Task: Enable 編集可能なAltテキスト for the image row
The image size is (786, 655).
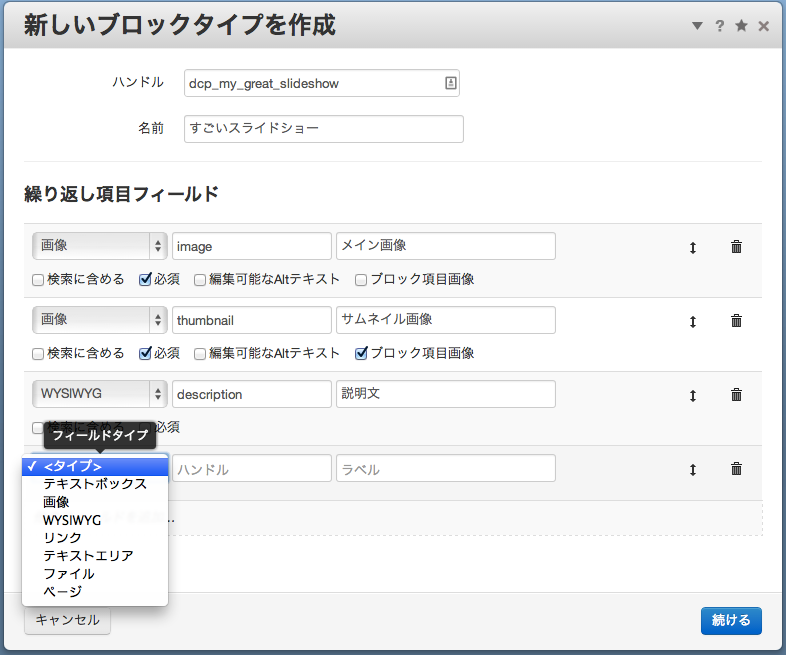Action: [x=200, y=280]
